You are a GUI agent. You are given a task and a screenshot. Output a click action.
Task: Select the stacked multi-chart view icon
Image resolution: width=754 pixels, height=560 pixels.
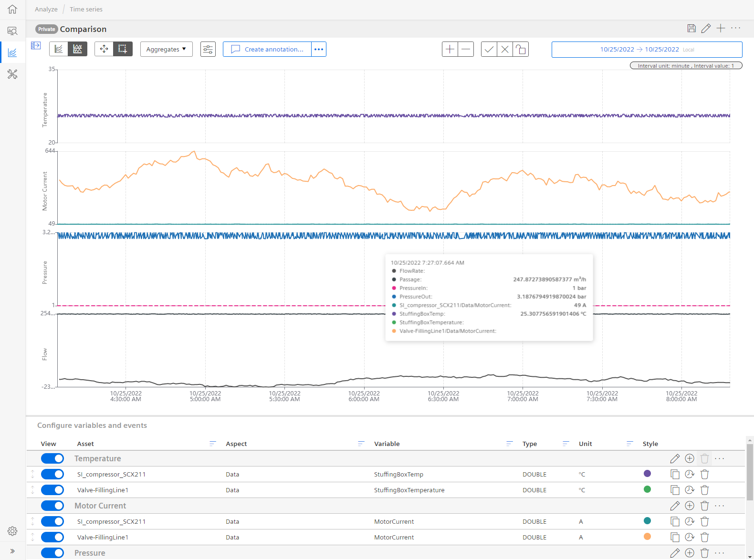pos(77,49)
